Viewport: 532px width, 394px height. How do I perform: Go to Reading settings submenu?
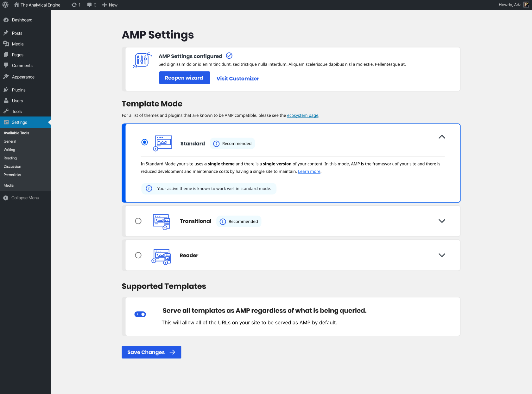(10, 158)
